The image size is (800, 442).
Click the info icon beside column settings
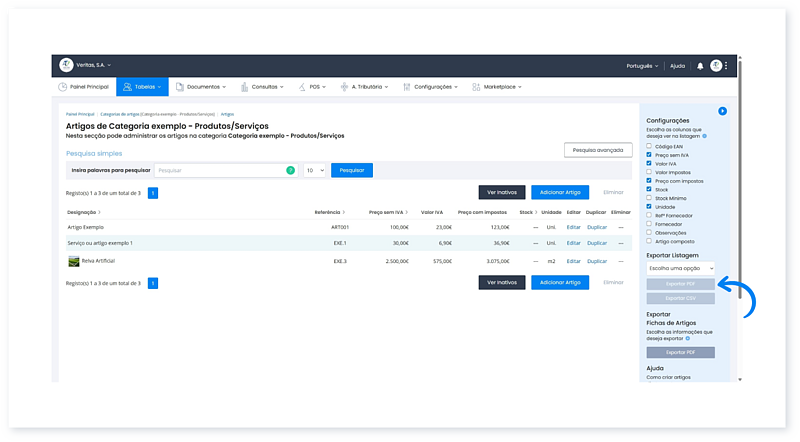coord(704,136)
